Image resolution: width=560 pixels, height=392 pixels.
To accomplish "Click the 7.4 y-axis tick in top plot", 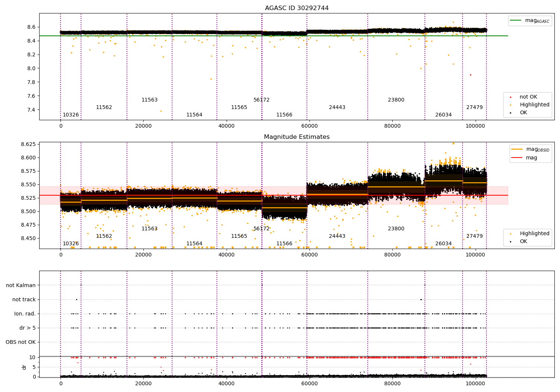I will coord(31,110).
